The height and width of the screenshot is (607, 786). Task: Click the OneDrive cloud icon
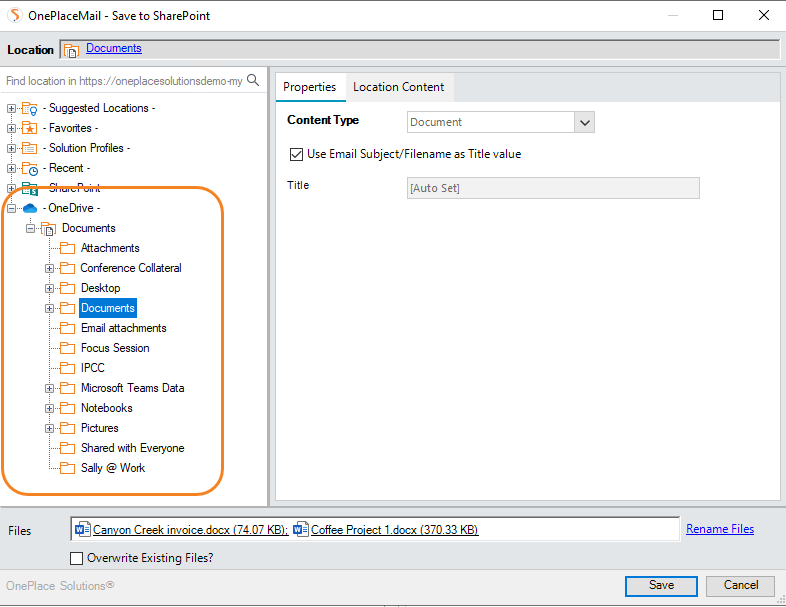point(30,208)
